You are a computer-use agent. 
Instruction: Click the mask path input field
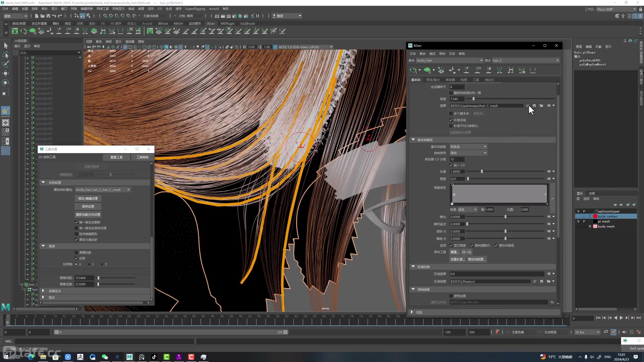coord(487,106)
